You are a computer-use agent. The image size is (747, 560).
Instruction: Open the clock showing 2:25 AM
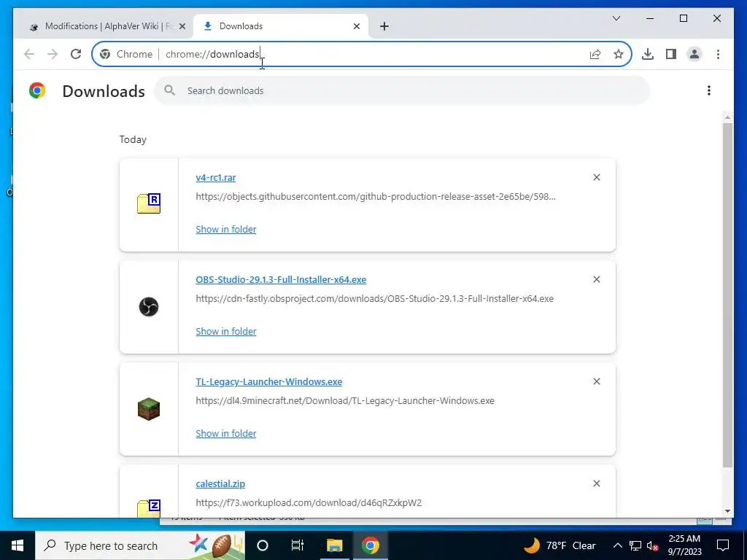pyautogui.click(x=684, y=545)
